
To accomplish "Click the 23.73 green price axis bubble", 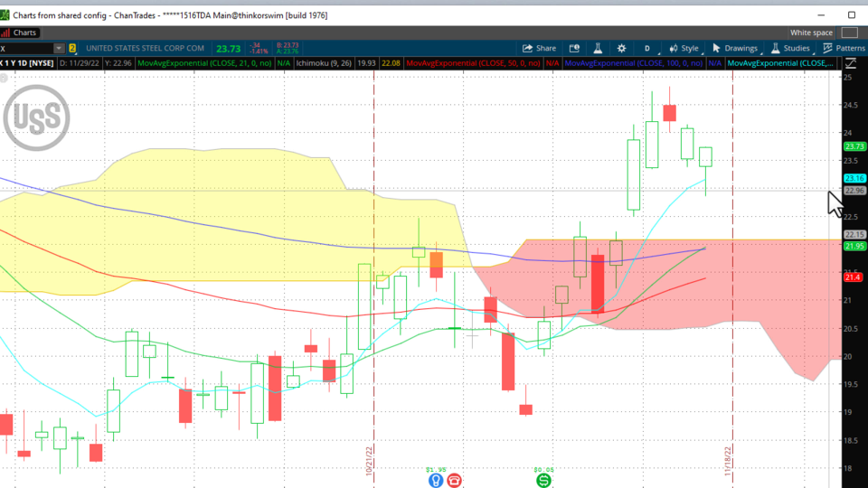I will point(854,146).
